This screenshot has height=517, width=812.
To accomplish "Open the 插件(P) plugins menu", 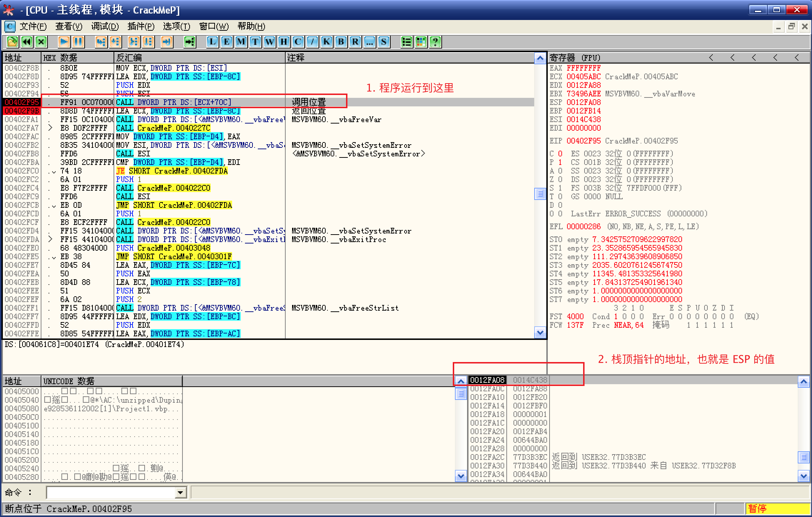I will click(141, 26).
